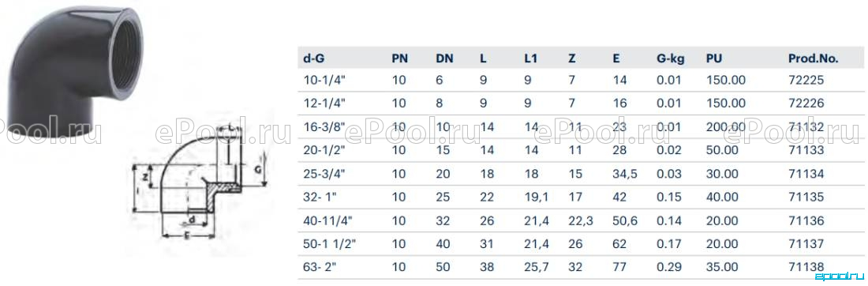The height and width of the screenshot is (286, 868).
Task: Click the PN column header
Action: pyautogui.click(x=400, y=58)
